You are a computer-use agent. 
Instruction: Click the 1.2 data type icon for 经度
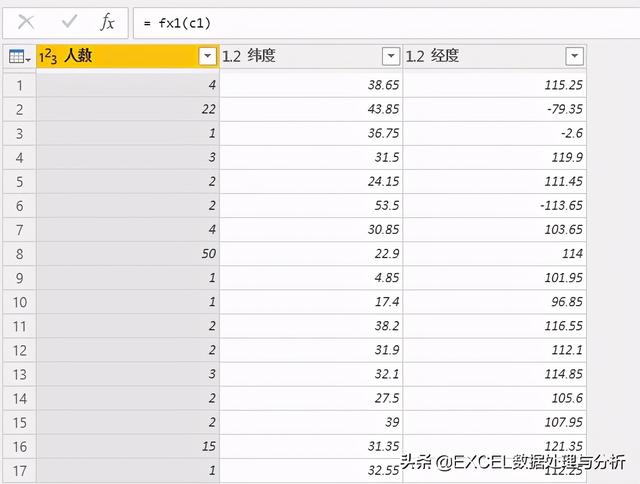point(417,57)
